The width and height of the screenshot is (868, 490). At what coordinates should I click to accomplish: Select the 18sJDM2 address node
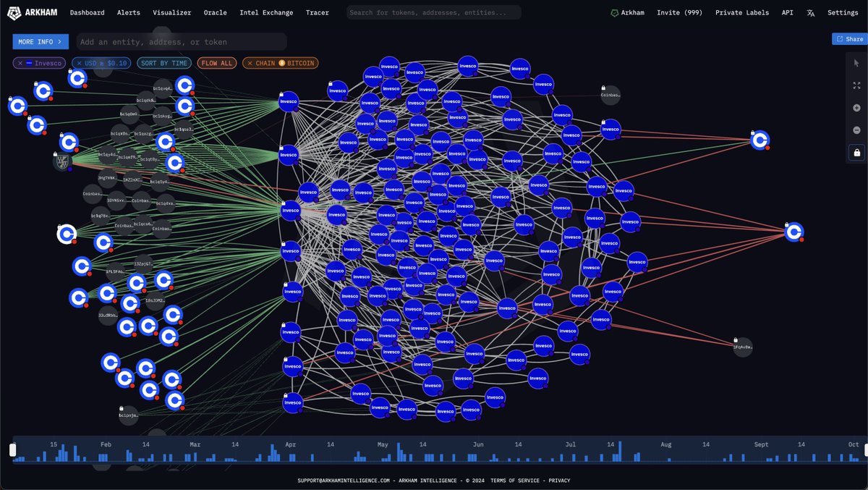pos(155,300)
